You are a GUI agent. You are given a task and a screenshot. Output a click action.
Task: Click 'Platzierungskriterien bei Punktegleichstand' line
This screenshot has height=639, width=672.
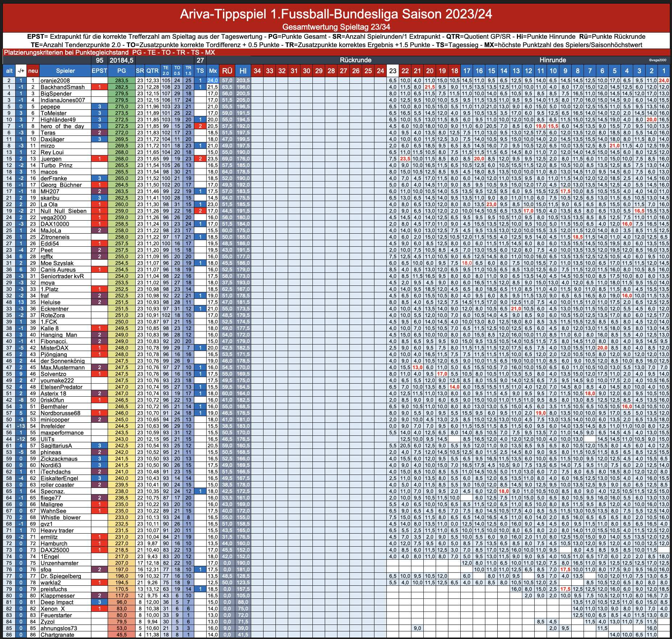[x=109, y=53]
